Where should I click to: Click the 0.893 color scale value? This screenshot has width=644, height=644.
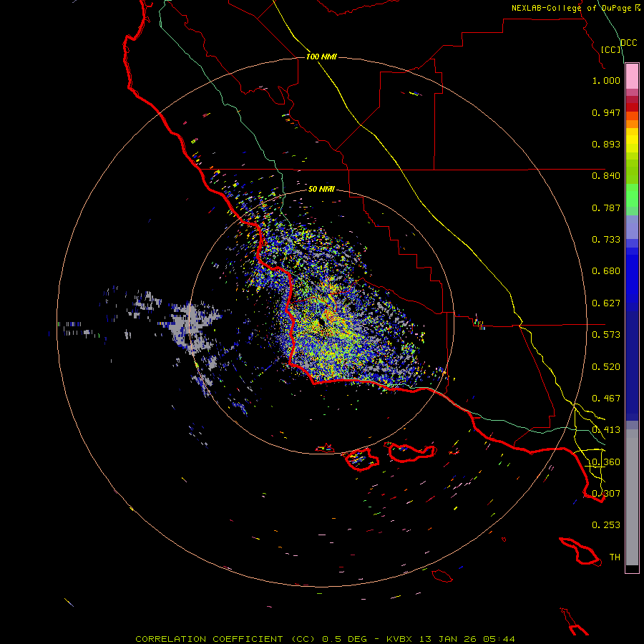pyautogui.click(x=606, y=144)
